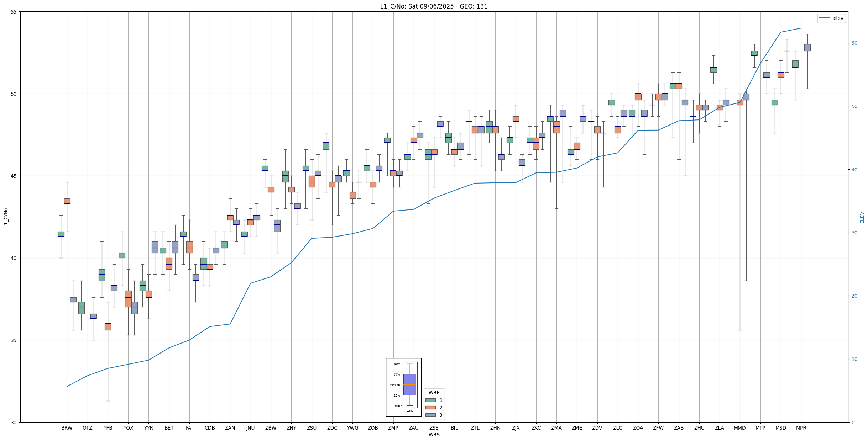Click the WRS x-axis title
Viewport: 868px width, 441px height.
pos(434,435)
